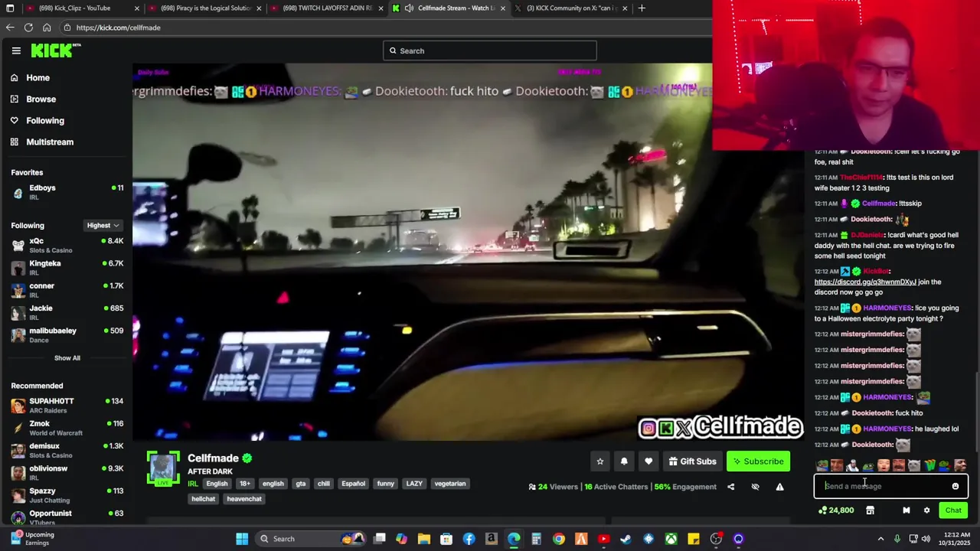
Task: Click the microphone icon in system tray
Action: click(x=897, y=539)
